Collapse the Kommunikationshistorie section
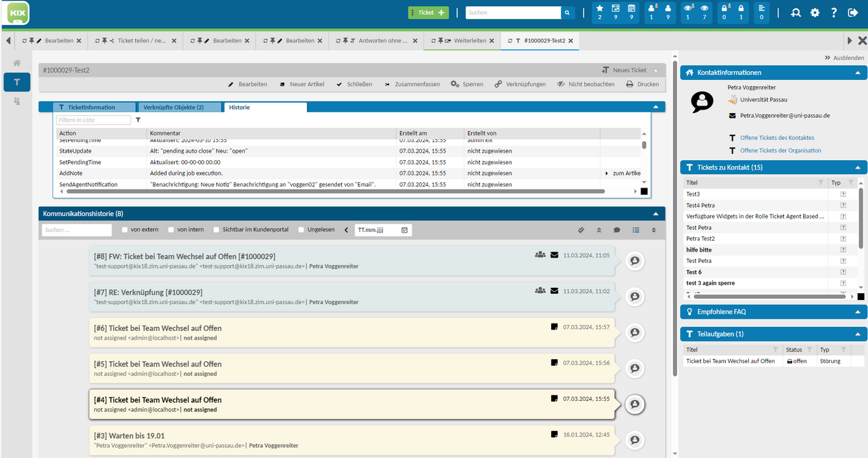The height and width of the screenshot is (458, 868). coord(655,214)
